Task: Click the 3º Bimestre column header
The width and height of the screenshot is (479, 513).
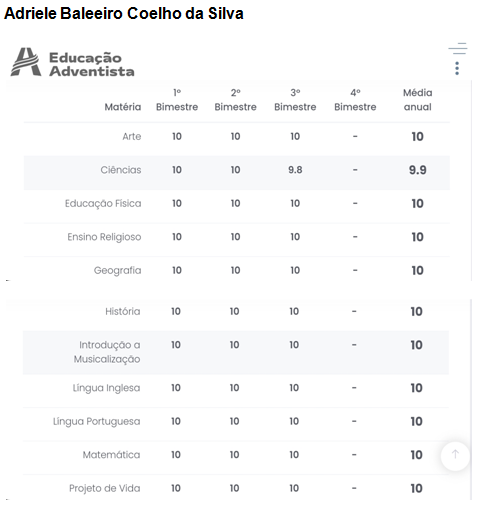Action: click(x=295, y=100)
